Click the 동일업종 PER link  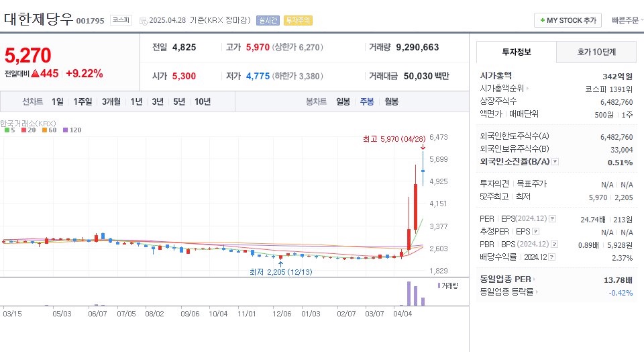click(x=506, y=279)
